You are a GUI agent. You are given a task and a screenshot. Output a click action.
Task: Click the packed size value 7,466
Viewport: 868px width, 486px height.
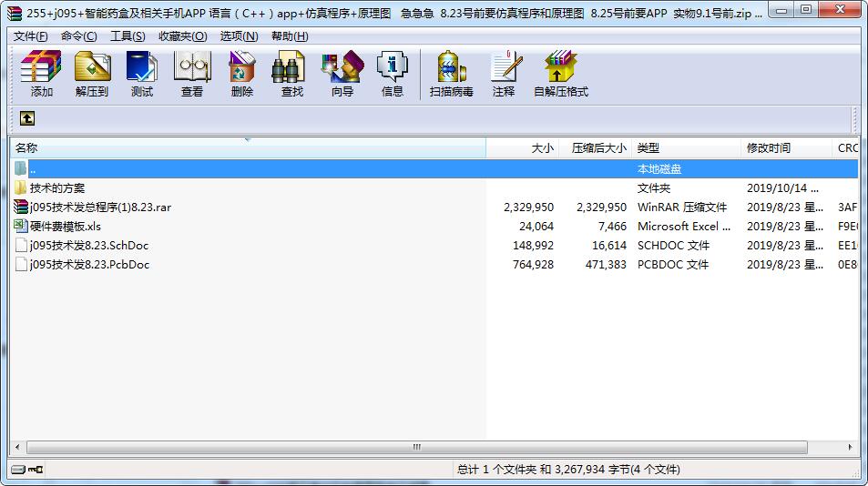tap(612, 226)
